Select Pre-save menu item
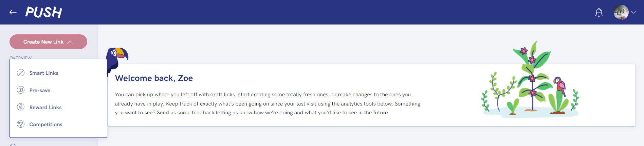This screenshot has height=146, width=644. click(x=40, y=91)
